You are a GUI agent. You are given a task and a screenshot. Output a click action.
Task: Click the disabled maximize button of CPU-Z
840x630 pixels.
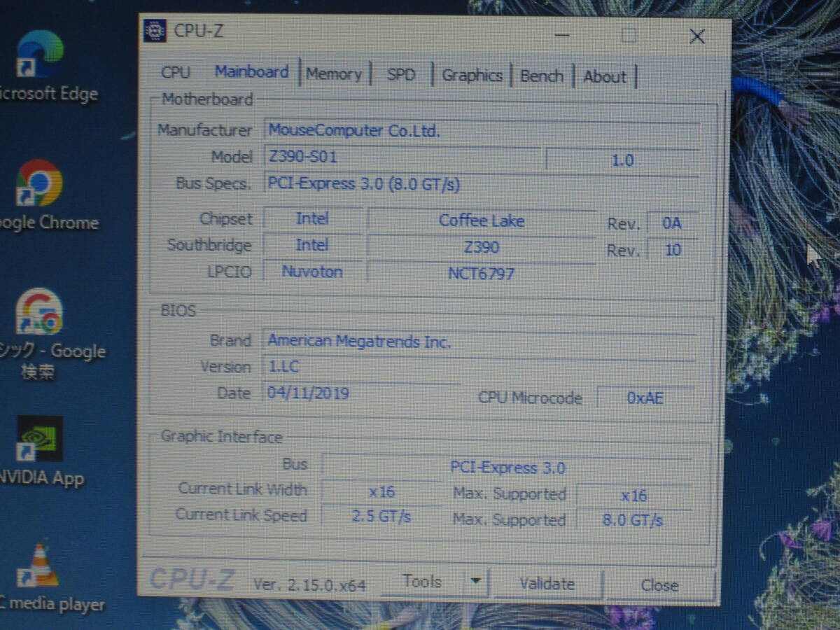[x=629, y=36]
